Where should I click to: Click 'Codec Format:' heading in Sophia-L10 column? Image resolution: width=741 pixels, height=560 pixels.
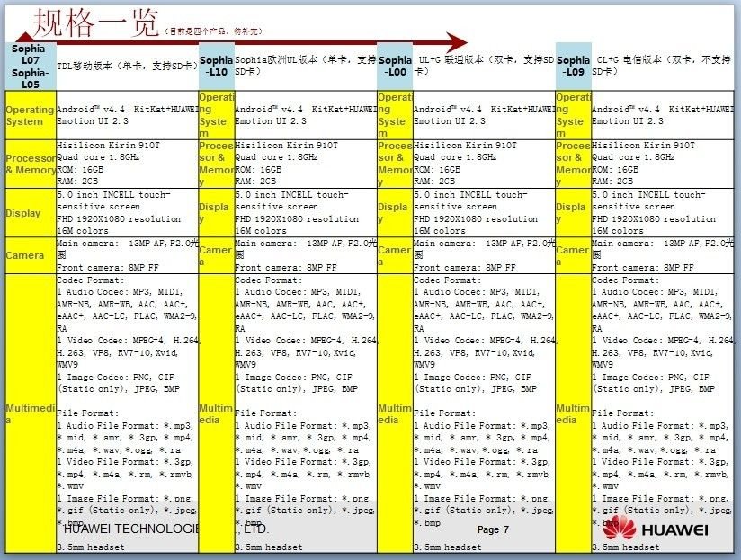(x=269, y=280)
